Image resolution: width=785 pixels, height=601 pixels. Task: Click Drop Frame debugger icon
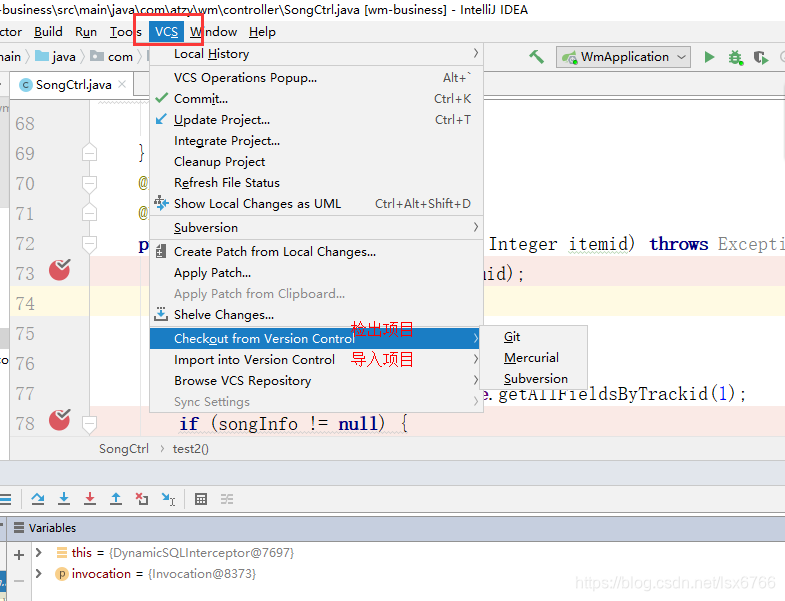coord(142,499)
